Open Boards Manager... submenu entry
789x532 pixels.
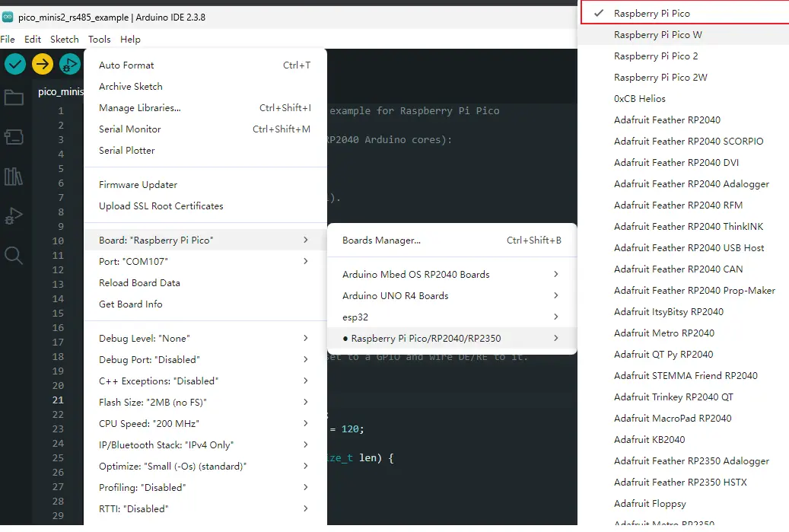pyautogui.click(x=452, y=240)
